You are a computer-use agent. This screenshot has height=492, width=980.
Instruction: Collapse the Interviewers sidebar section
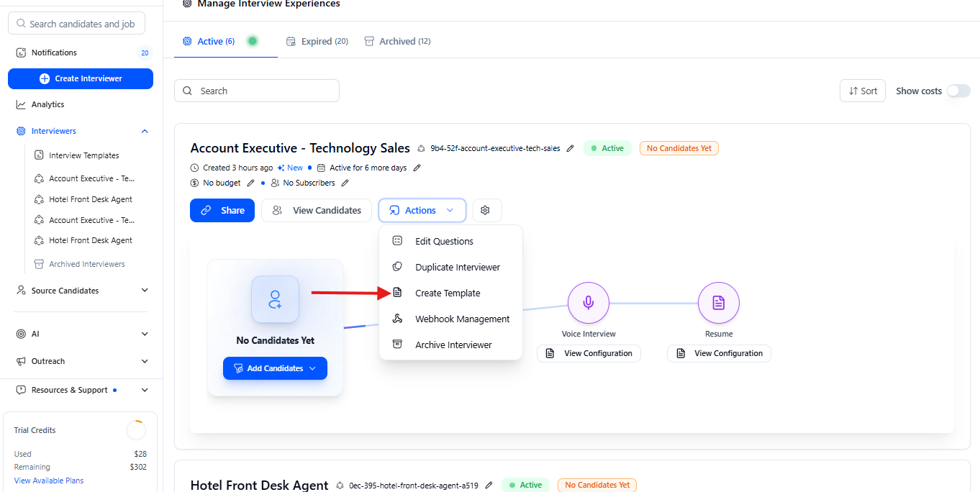145,131
